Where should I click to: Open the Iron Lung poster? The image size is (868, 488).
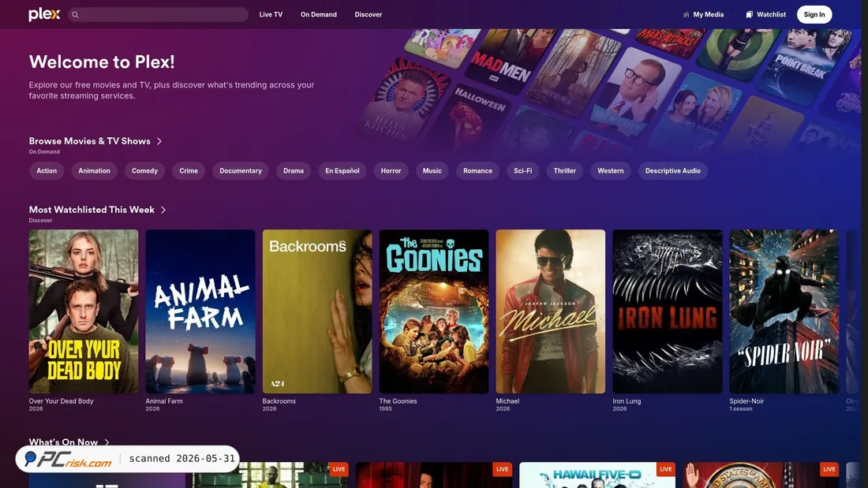click(x=668, y=311)
